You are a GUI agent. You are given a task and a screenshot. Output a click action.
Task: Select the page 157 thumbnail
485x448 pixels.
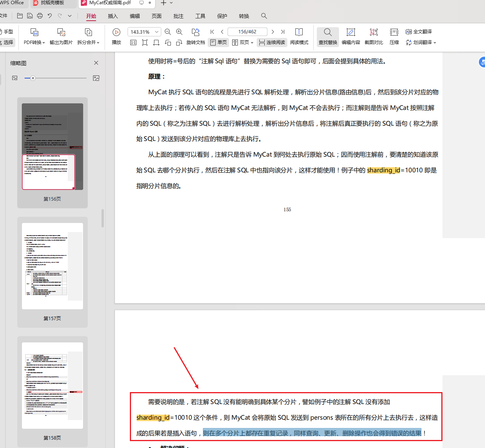[52, 265]
